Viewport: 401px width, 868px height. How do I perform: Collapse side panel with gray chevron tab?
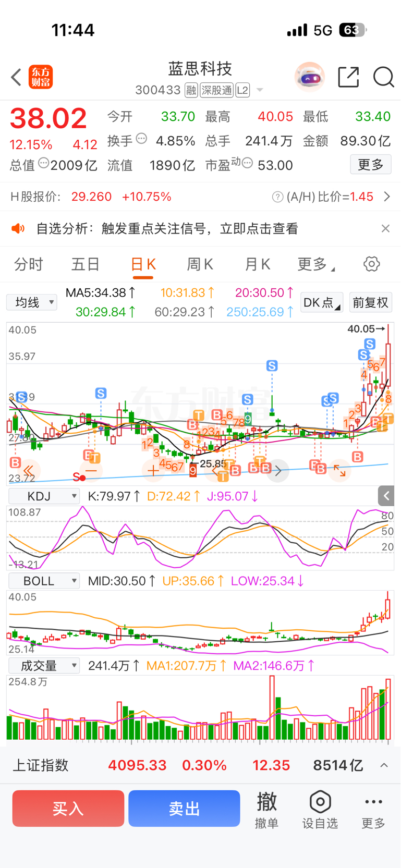pos(386,496)
